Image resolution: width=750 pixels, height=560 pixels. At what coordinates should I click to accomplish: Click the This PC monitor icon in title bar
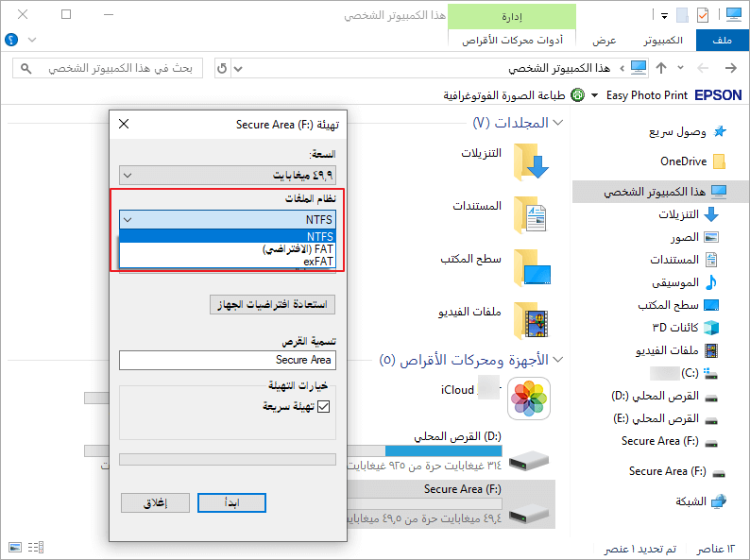(734, 14)
